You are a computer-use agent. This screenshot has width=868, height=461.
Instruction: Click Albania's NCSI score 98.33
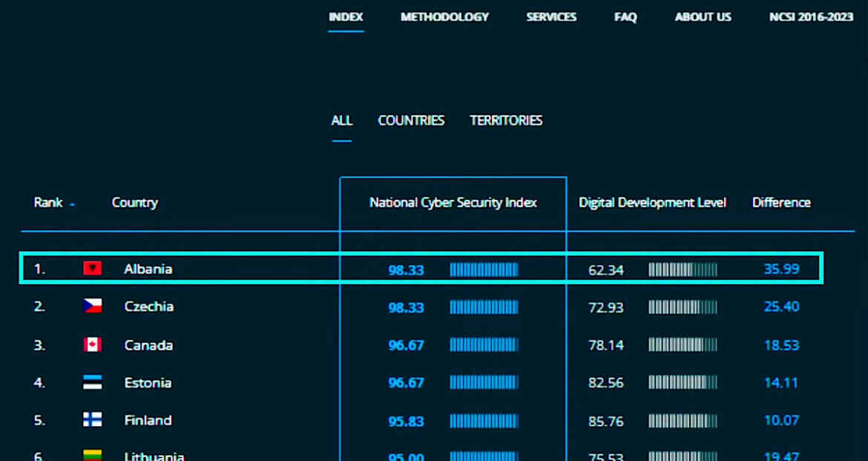pyautogui.click(x=406, y=270)
